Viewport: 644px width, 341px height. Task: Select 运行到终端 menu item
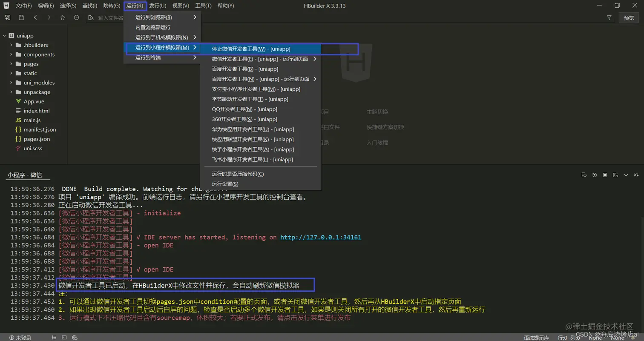tap(162, 57)
